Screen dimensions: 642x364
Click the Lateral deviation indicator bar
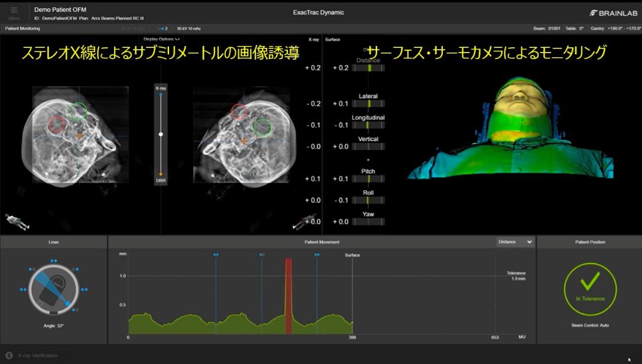point(368,104)
